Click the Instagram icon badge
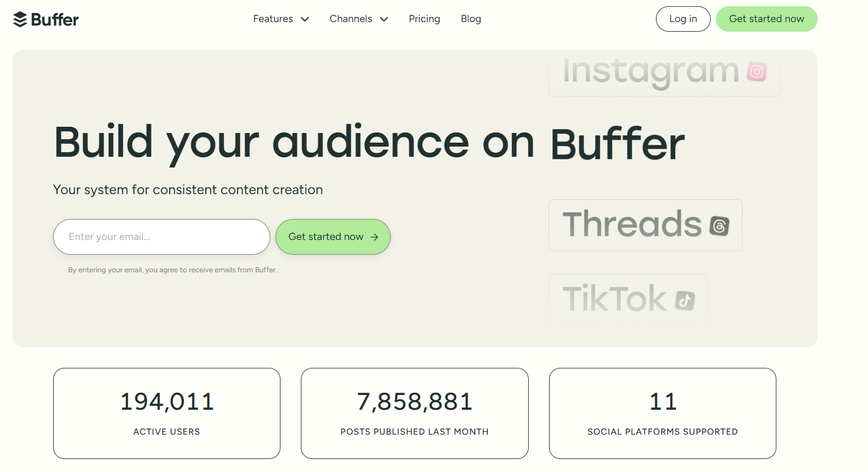The image size is (868, 472). 757,72
